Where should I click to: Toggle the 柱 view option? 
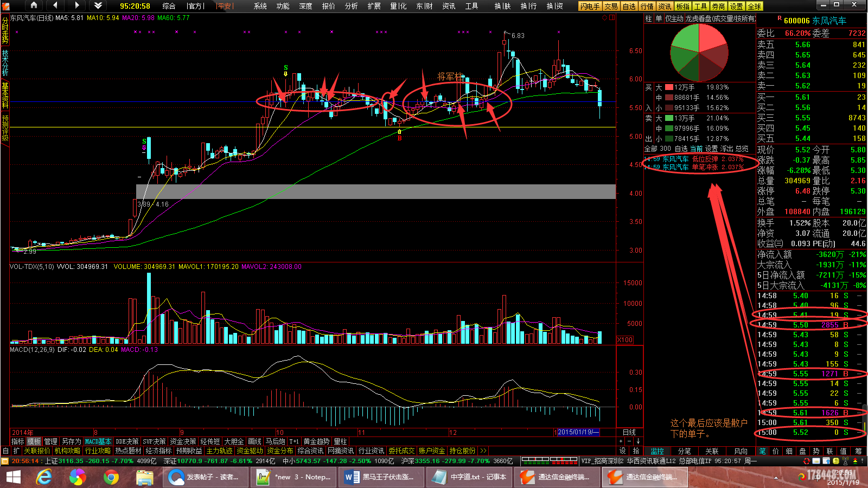(x=648, y=18)
